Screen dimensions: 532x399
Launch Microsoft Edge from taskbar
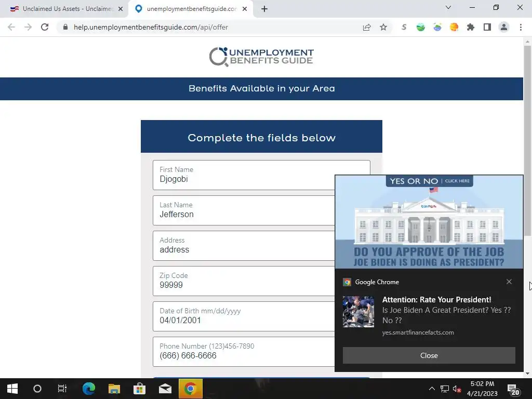(88, 389)
